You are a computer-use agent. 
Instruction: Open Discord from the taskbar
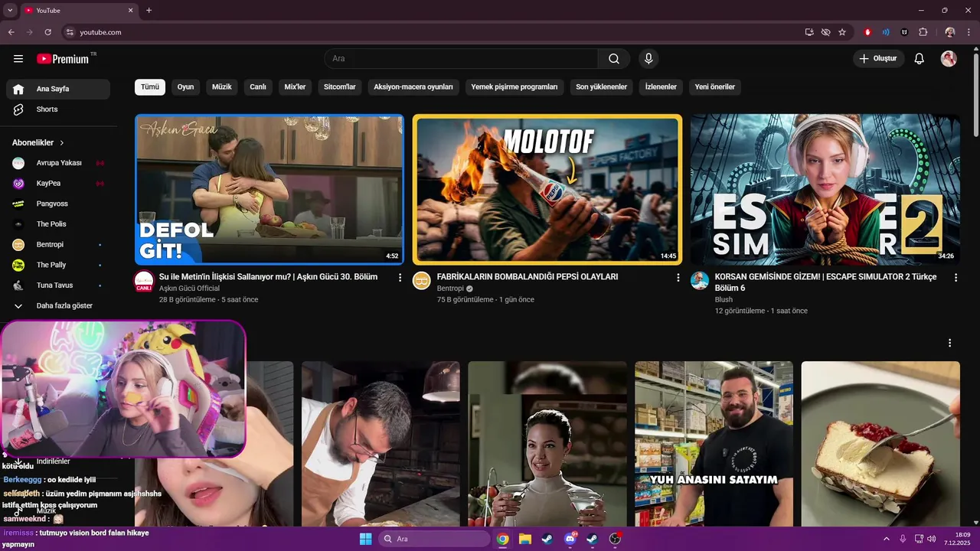[570, 539]
